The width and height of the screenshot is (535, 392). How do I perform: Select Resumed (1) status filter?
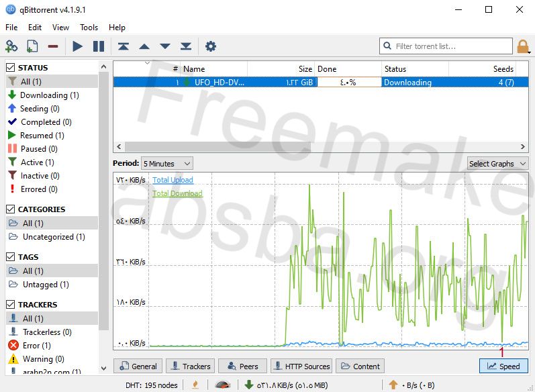tap(52, 136)
